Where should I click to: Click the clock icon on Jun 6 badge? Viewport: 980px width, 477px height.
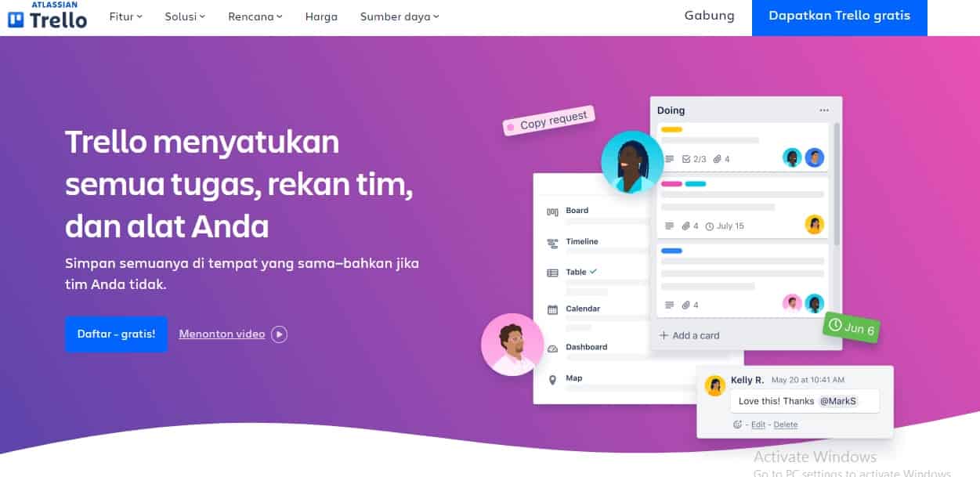(835, 324)
